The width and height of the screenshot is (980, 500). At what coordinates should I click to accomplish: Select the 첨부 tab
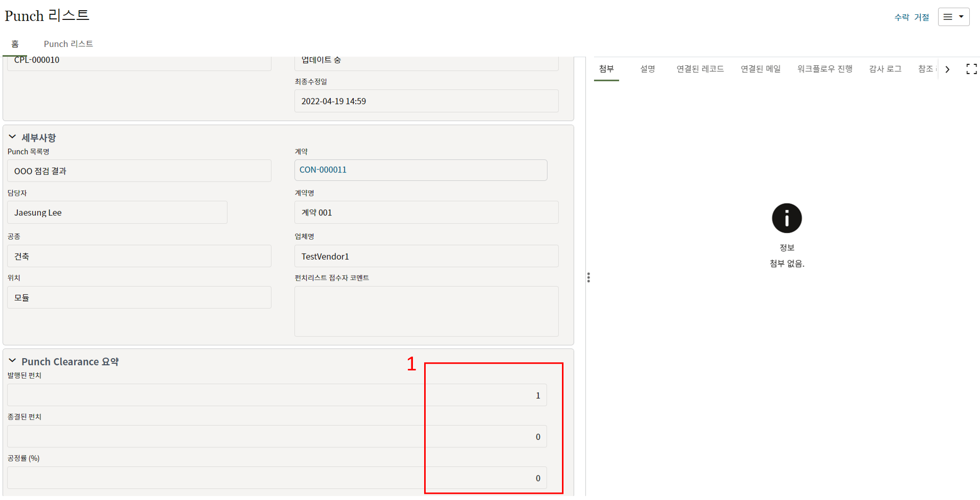click(x=606, y=69)
